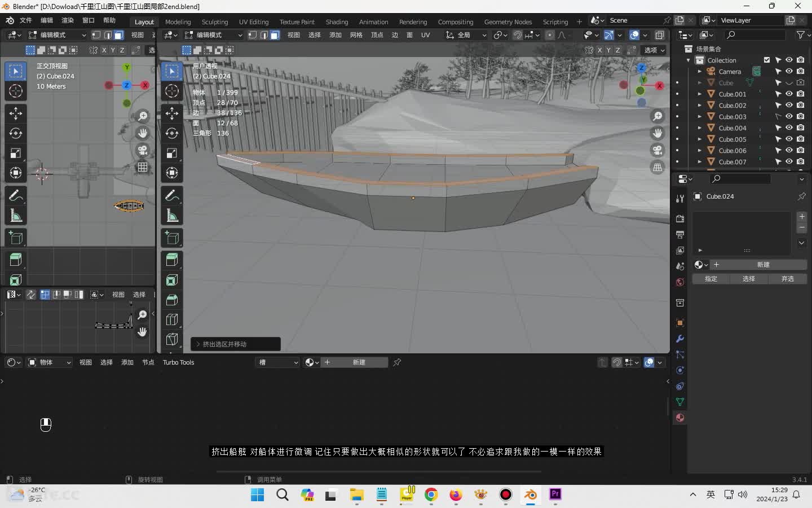Open the Object Data properties tab

[680, 402]
